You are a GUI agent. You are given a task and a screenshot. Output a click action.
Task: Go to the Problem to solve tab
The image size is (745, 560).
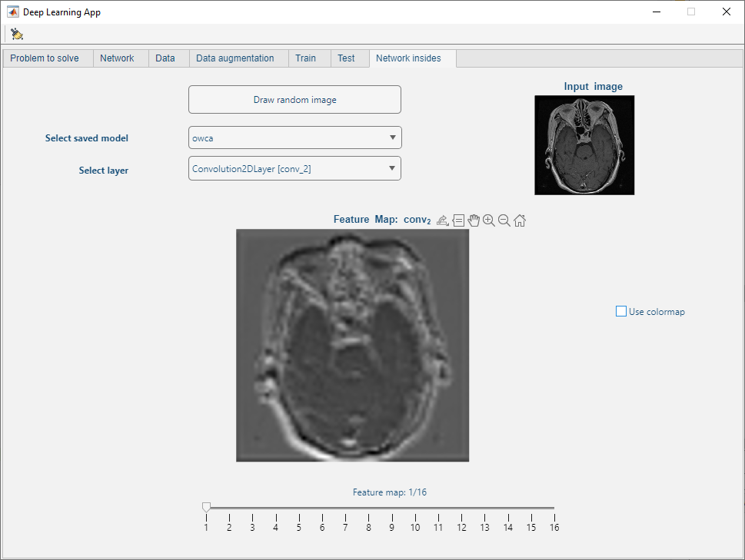[x=45, y=58]
